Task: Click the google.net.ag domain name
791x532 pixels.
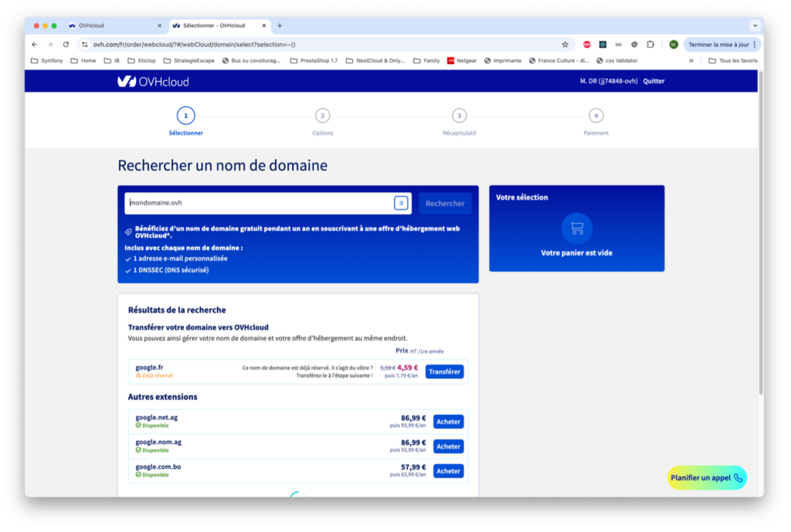Action: pos(156,418)
